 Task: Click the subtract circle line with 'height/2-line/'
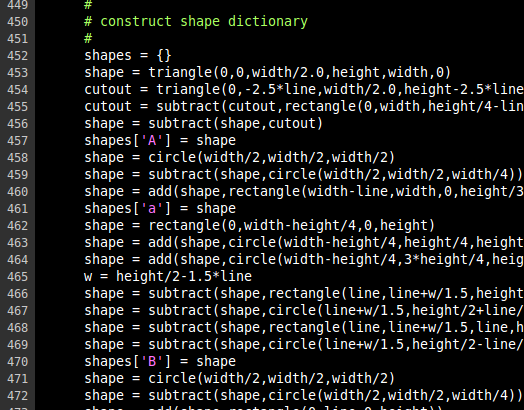point(304,345)
